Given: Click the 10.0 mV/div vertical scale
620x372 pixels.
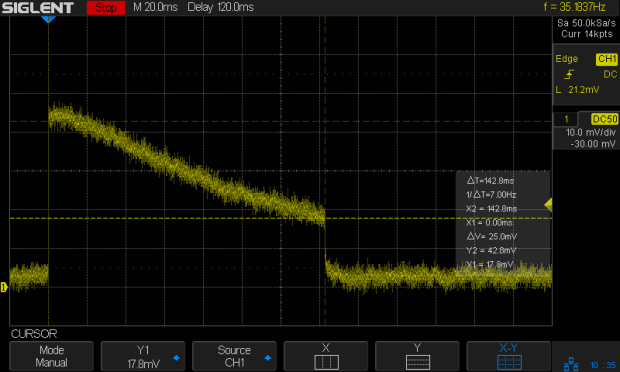Looking at the screenshot, I should pyautogui.click(x=590, y=132).
